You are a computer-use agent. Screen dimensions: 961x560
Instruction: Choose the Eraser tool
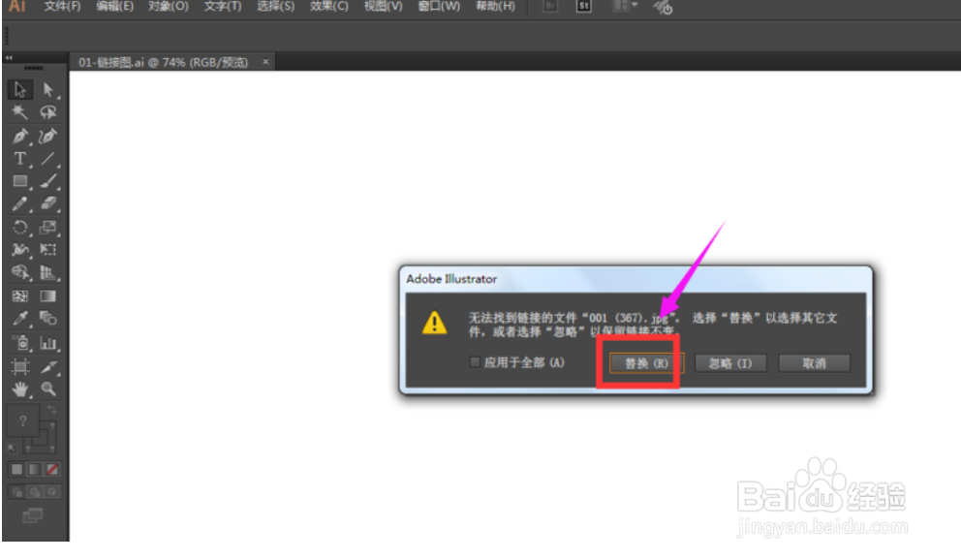(x=48, y=204)
